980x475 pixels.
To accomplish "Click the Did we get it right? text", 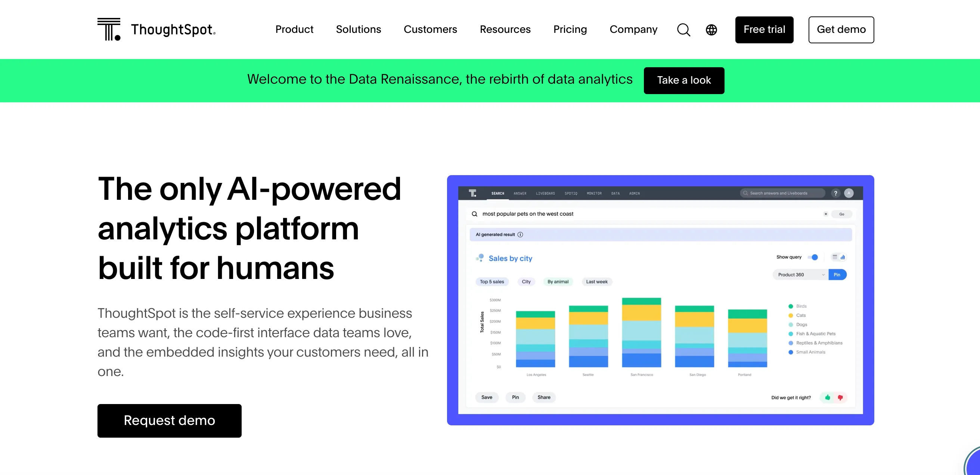I will coord(791,398).
